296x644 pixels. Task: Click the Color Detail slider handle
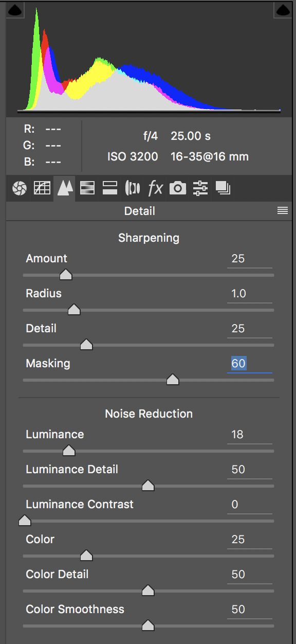tap(148, 591)
